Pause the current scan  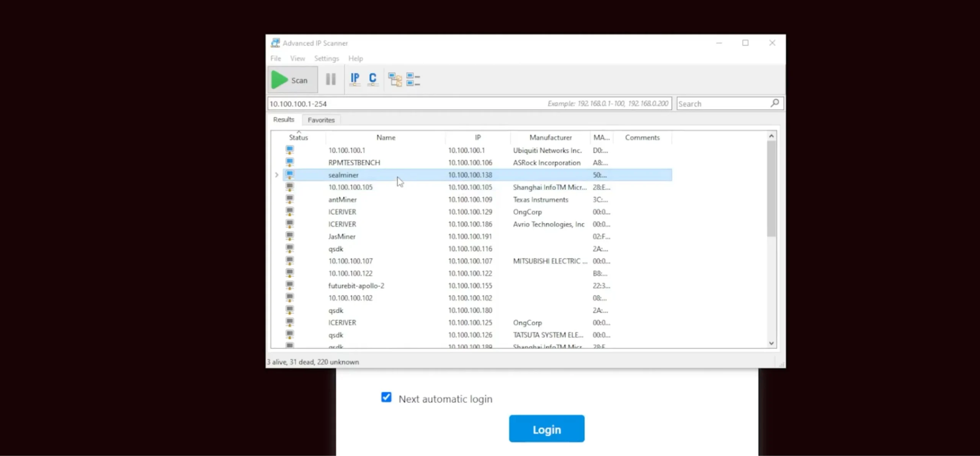(330, 79)
